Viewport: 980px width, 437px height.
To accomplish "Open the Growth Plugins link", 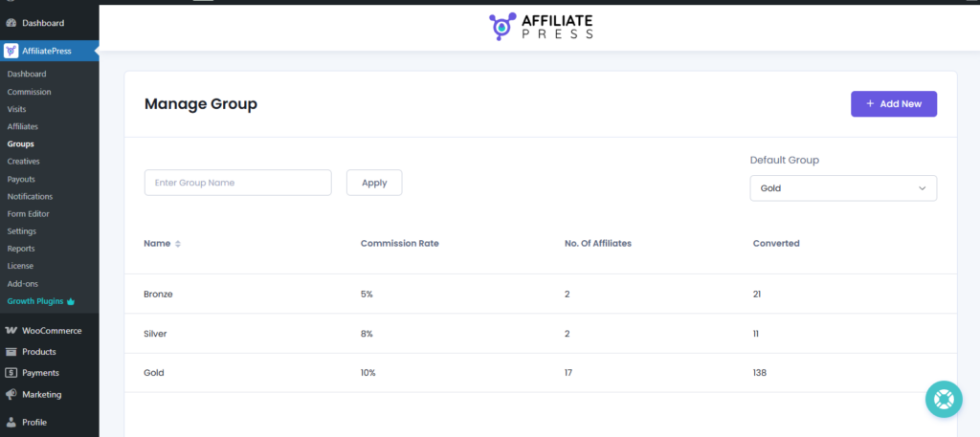I will click(35, 300).
